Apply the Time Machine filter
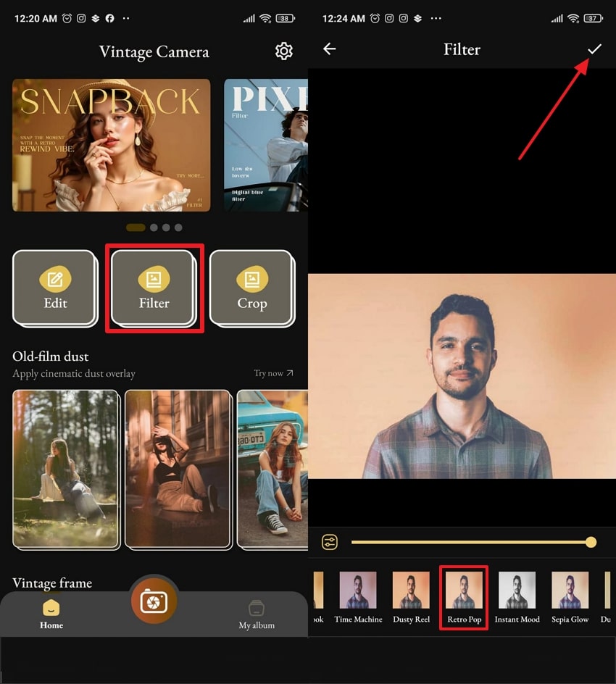The height and width of the screenshot is (684, 616). pos(358,597)
